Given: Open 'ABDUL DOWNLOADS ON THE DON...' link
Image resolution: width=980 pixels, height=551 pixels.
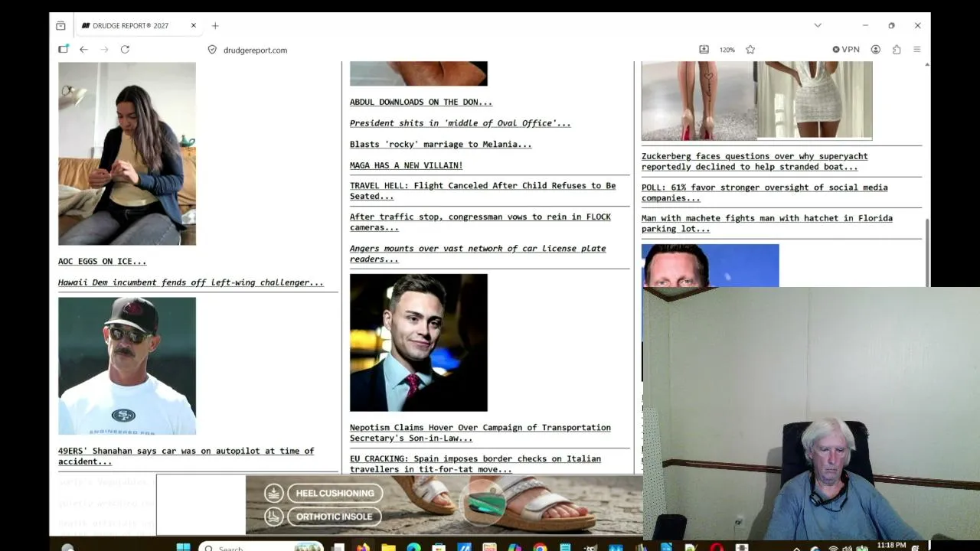Looking at the screenshot, I should pos(421,102).
